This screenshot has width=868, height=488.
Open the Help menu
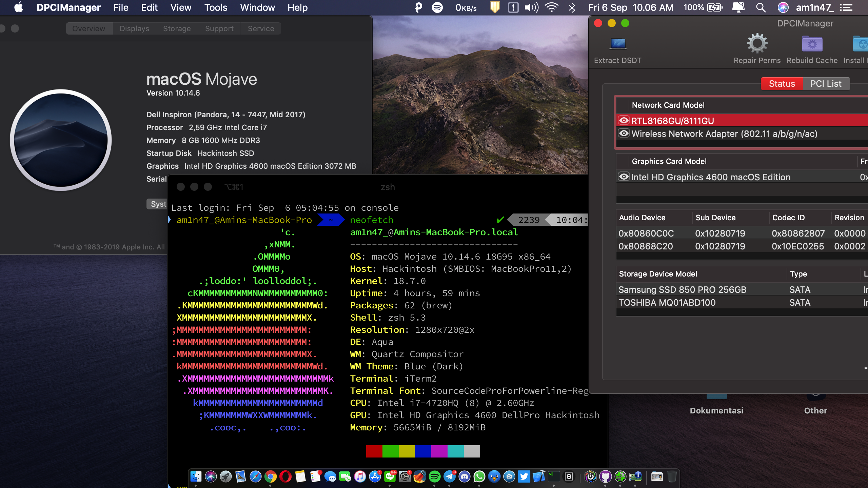(x=297, y=7)
